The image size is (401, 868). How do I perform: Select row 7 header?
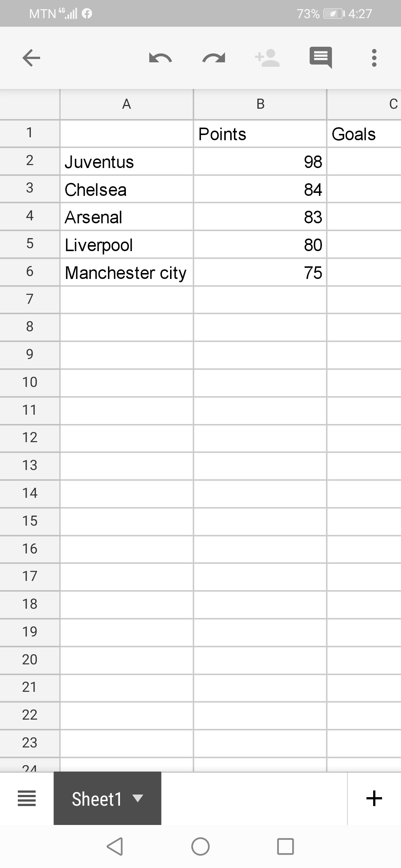click(x=30, y=299)
